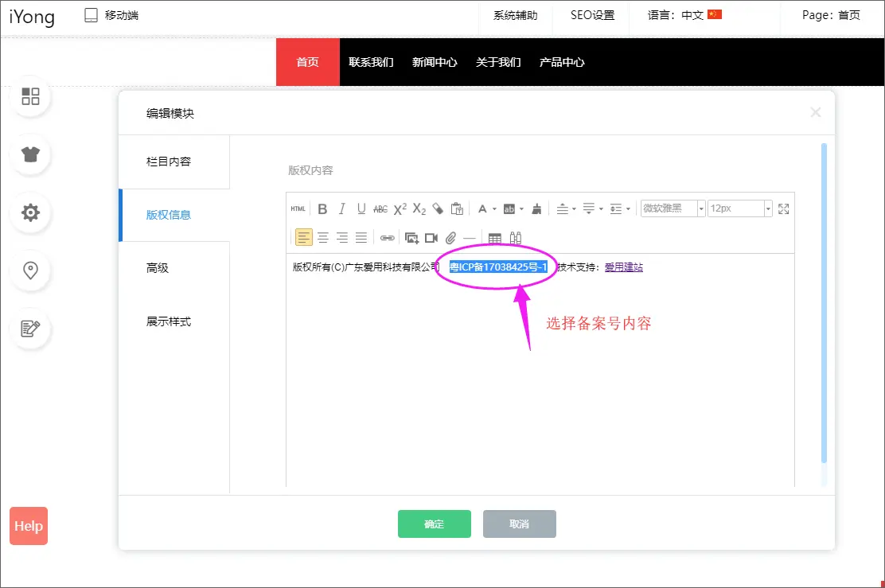Click the dialog's vertical scrollbar
This screenshot has width=885, height=588.
(824, 302)
